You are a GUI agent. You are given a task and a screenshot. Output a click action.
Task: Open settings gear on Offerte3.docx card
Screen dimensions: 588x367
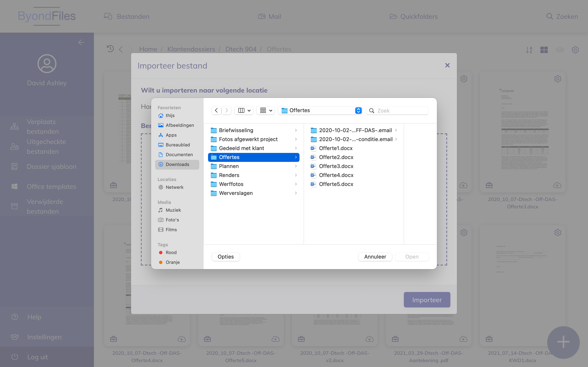coord(557,79)
